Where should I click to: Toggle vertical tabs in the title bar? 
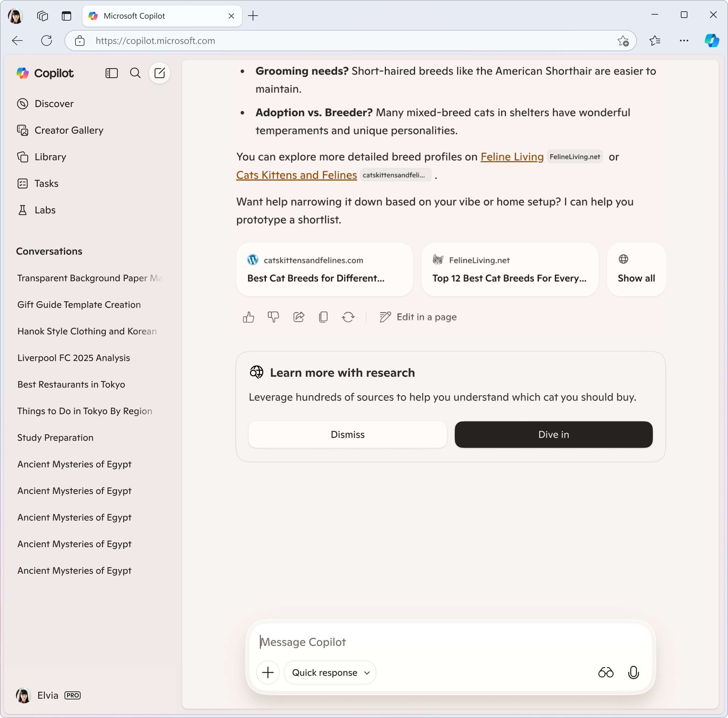[67, 16]
